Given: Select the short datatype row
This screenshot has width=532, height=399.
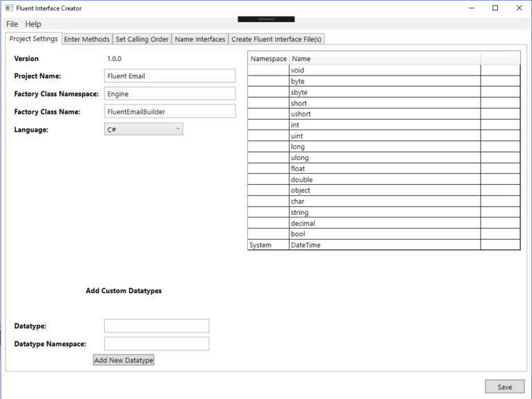Looking at the screenshot, I should tap(384, 103).
